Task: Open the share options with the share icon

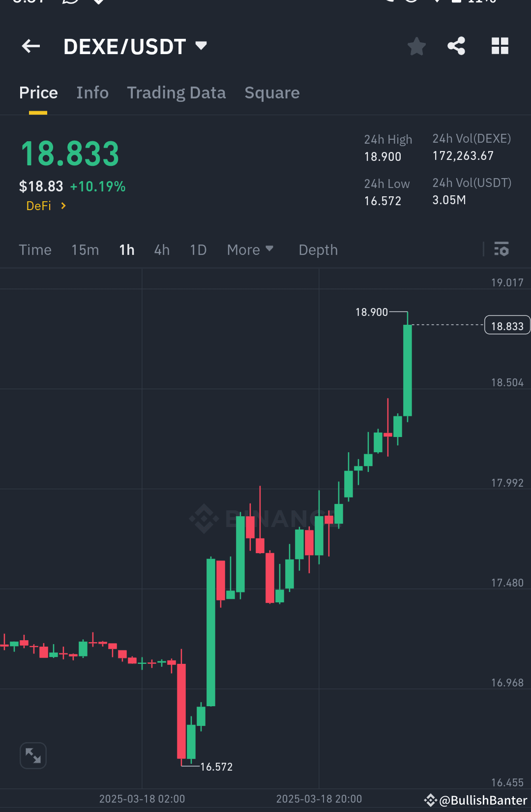Action: (x=456, y=46)
